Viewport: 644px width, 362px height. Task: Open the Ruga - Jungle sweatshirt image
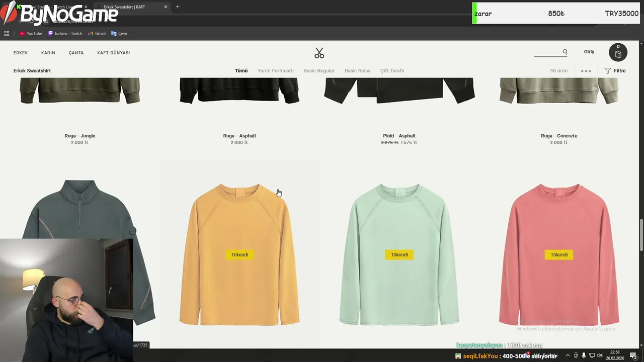(x=80, y=90)
